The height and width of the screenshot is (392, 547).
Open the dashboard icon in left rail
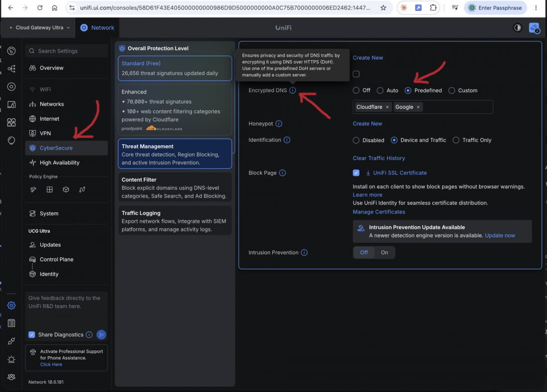point(11,51)
